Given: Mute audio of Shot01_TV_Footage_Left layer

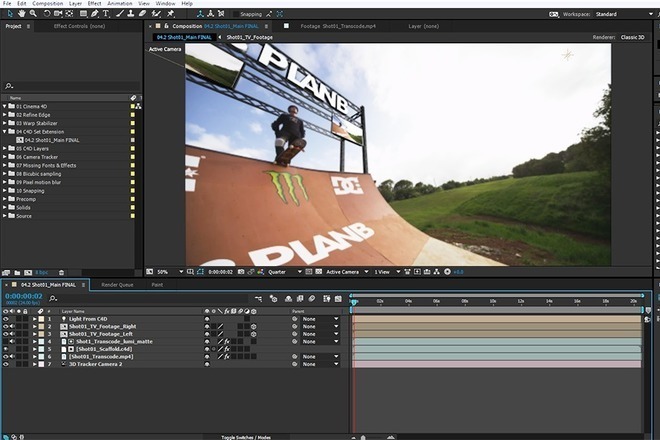Looking at the screenshot, I should click(12, 334).
